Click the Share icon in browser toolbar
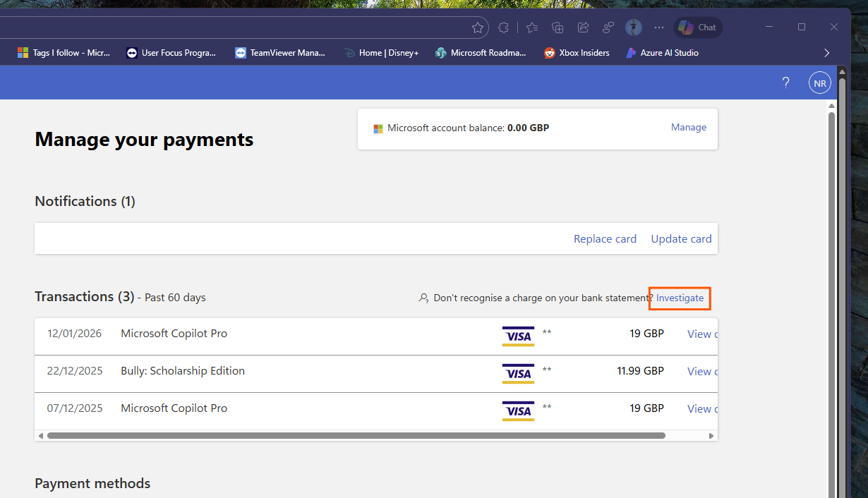Viewport: 868px width, 498px height. point(583,28)
